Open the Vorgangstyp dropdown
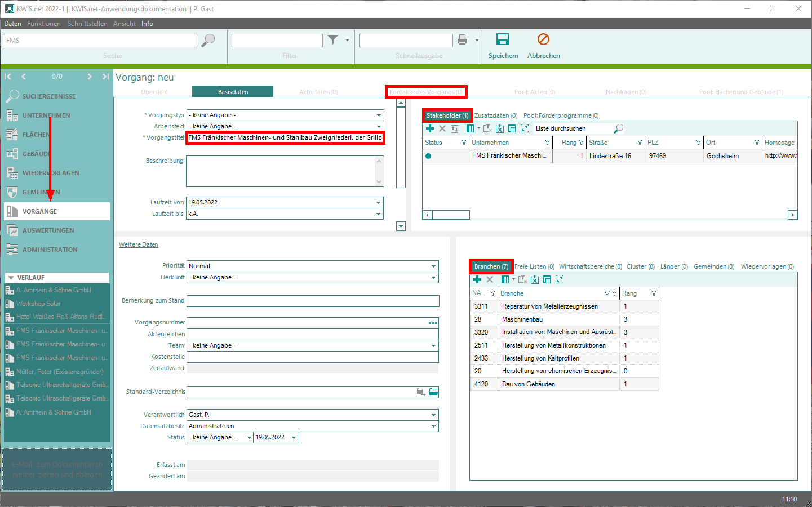Image resolution: width=812 pixels, height=507 pixels. pos(379,115)
